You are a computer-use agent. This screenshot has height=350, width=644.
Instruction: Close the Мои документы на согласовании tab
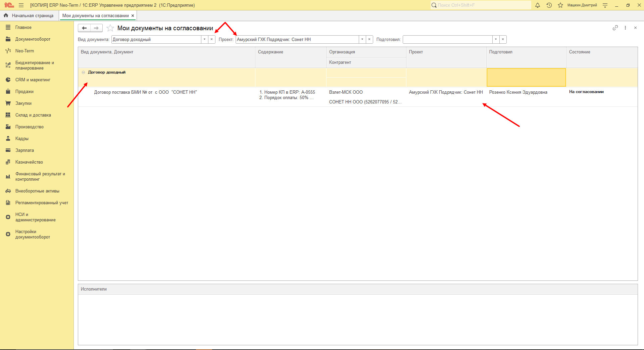pos(133,15)
